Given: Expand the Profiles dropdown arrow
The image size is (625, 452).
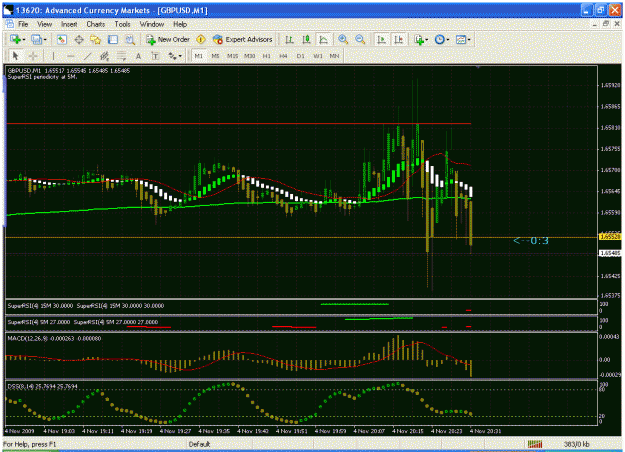Looking at the screenshot, I should click(x=45, y=40).
